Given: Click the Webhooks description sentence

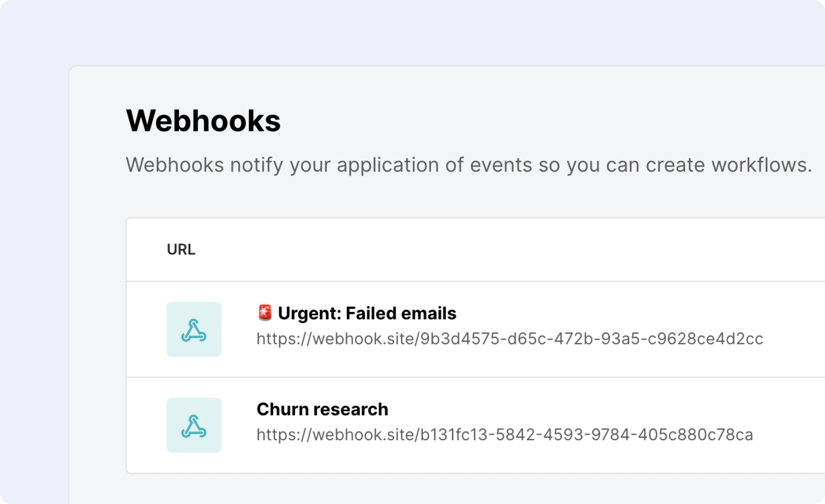Looking at the screenshot, I should [x=469, y=165].
